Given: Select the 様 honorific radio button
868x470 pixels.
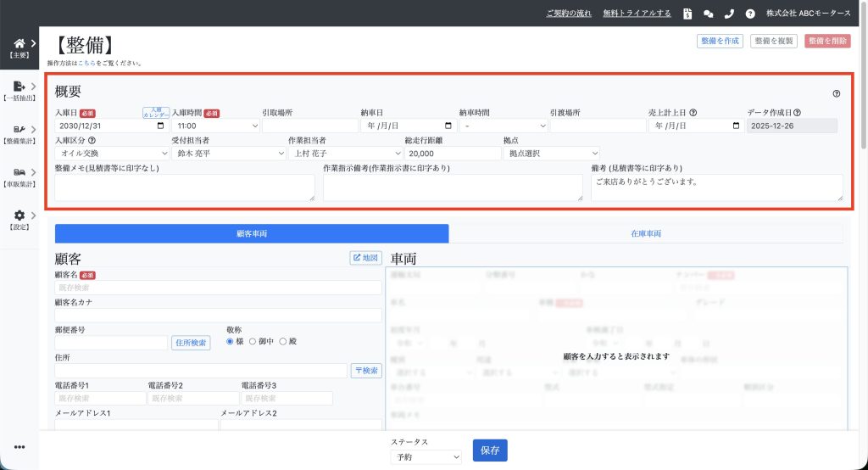Looking at the screenshot, I should [x=230, y=341].
